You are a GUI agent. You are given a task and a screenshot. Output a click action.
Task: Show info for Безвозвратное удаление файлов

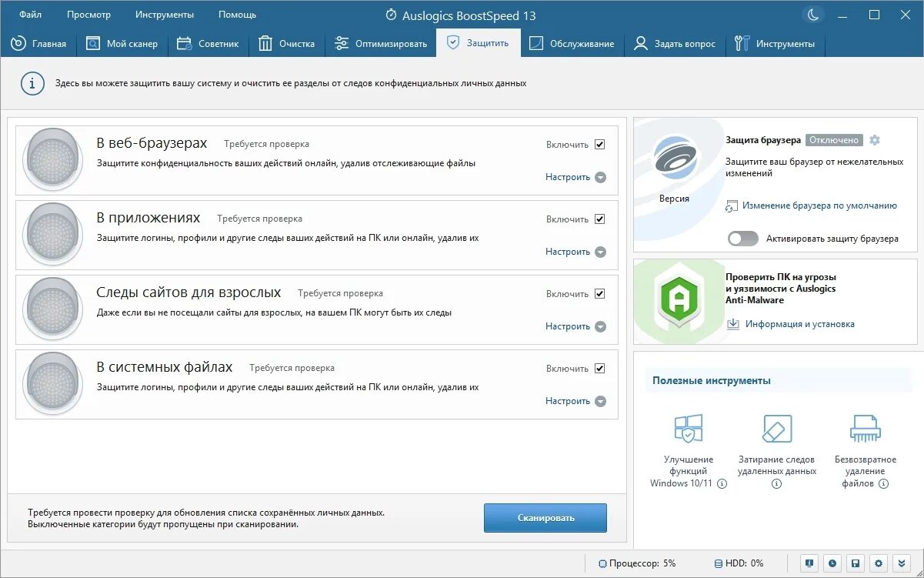pos(883,483)
